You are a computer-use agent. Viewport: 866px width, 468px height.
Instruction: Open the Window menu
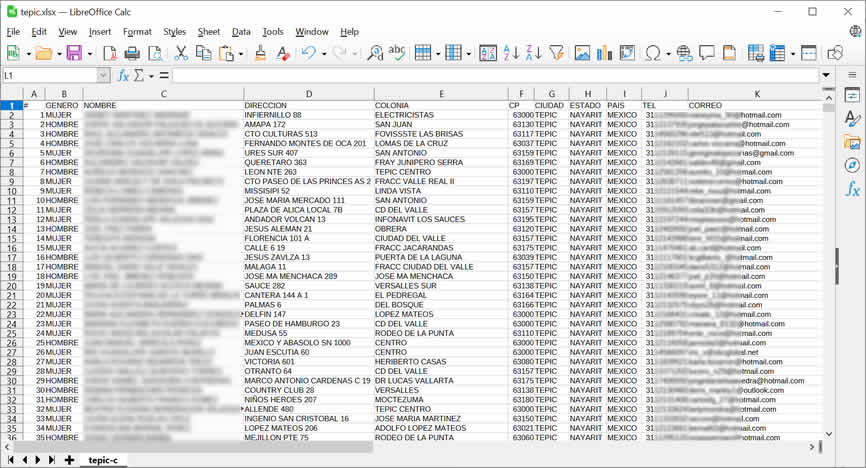pos(311,31)
